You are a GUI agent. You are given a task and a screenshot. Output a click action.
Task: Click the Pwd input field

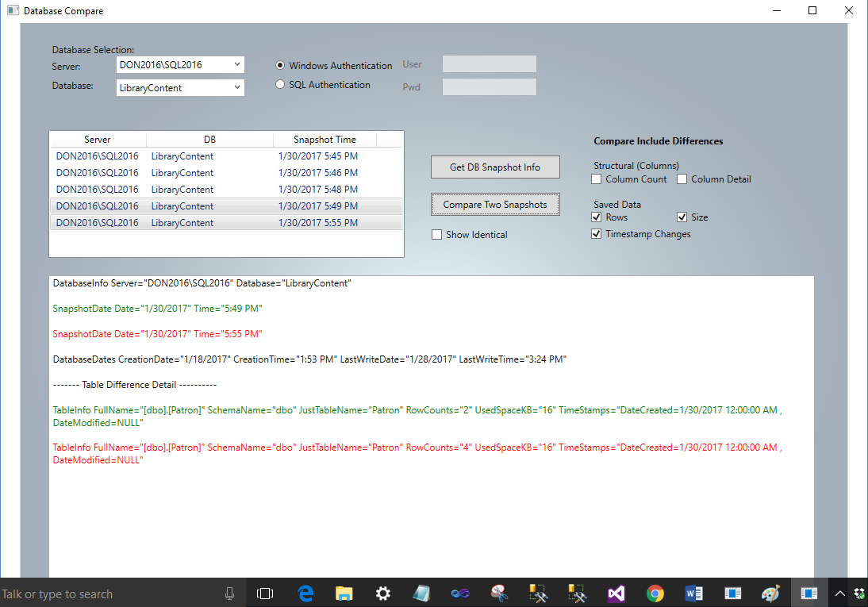click(x=490, y=87)
